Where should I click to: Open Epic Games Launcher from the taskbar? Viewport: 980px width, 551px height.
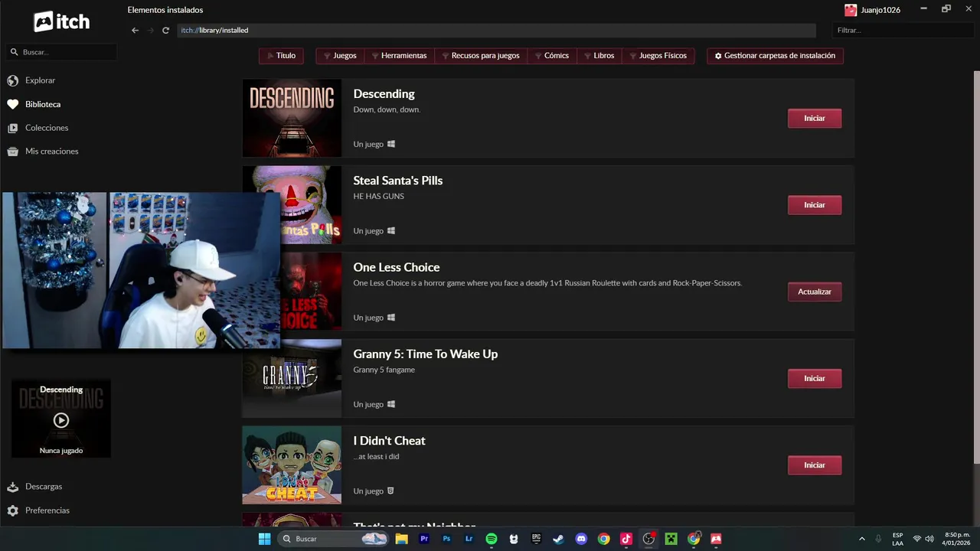(x=536, y=539)
